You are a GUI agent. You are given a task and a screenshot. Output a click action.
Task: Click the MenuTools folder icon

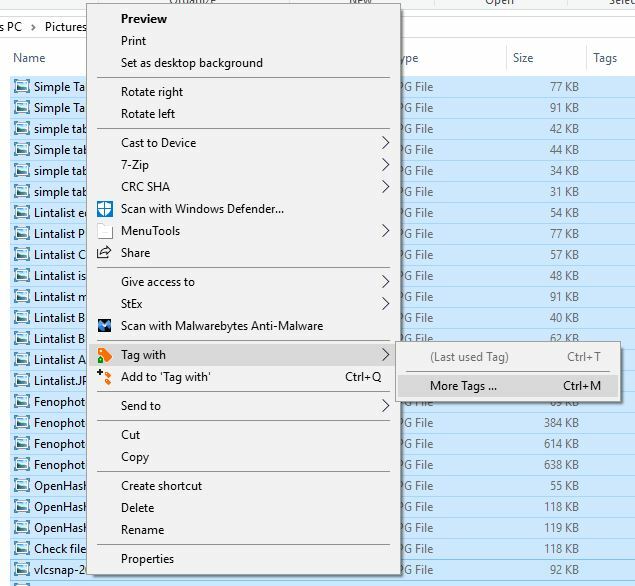(x=104, y=231)
